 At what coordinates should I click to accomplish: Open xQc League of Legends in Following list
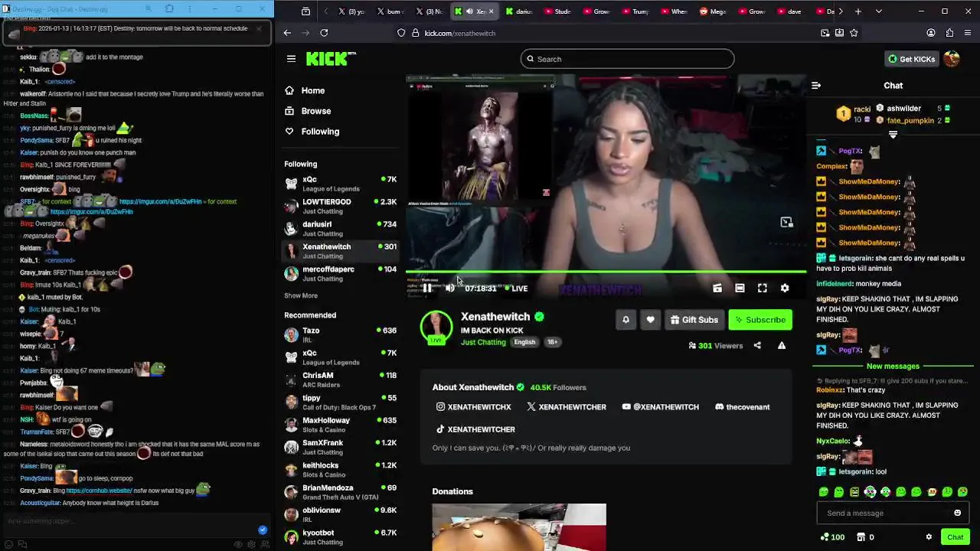point(340,184)
